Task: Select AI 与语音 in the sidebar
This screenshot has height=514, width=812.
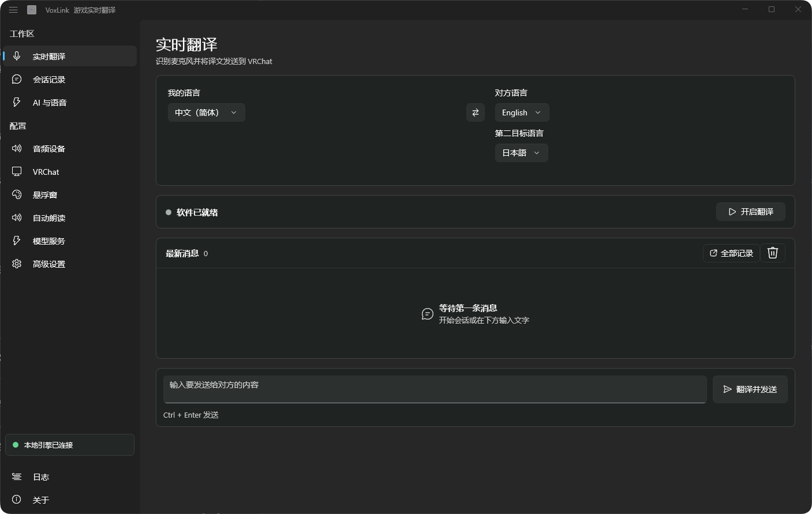Action: pyautogui.click(x=70, y=102)
